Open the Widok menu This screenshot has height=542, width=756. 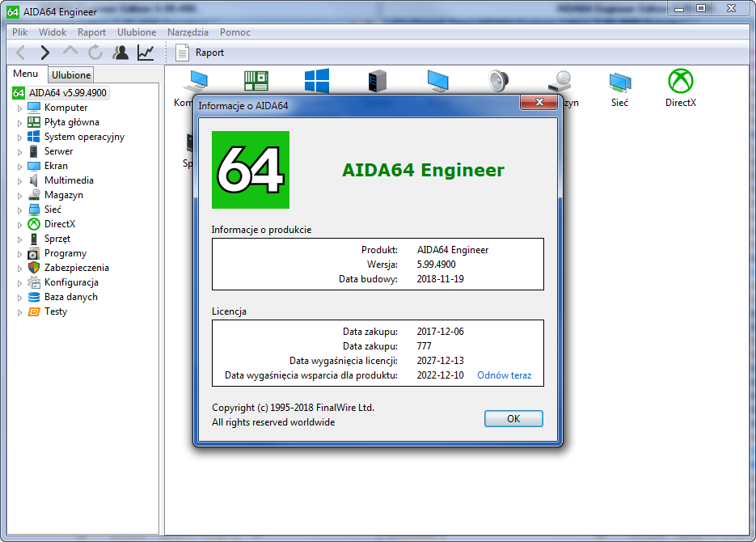coord(53,32)
